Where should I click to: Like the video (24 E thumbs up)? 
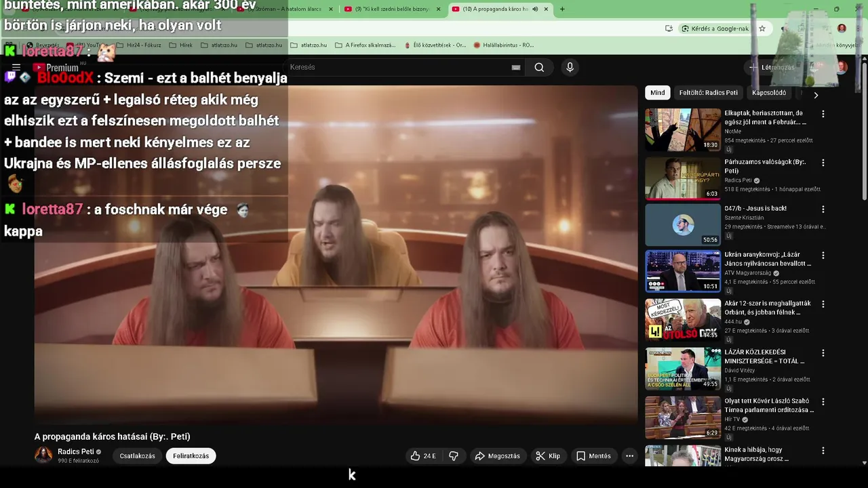pyautogui.click(x=423, y=456)
